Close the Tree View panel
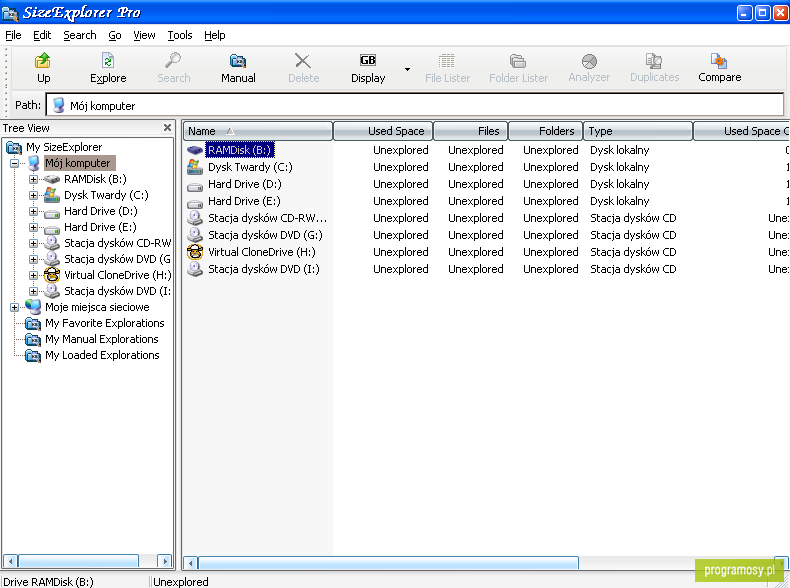The height and width of the screenshot is (588, 790). pyautogui.click(x=167, y=127)
